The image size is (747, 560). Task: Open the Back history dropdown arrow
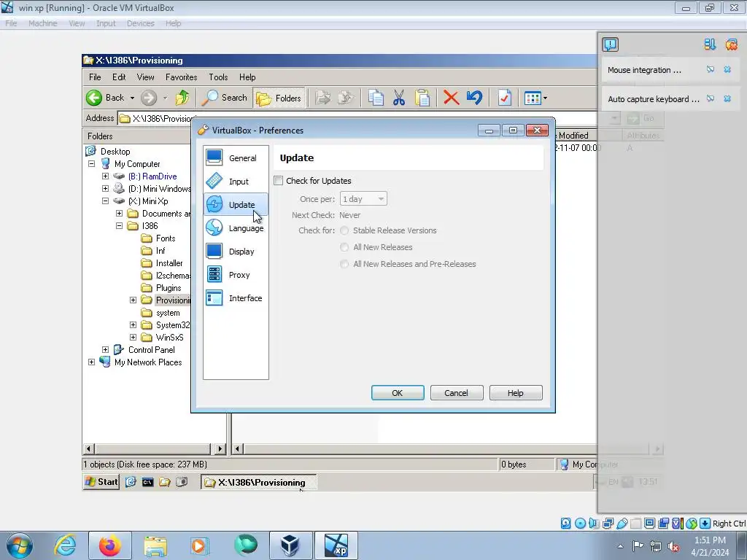(132, 98)
